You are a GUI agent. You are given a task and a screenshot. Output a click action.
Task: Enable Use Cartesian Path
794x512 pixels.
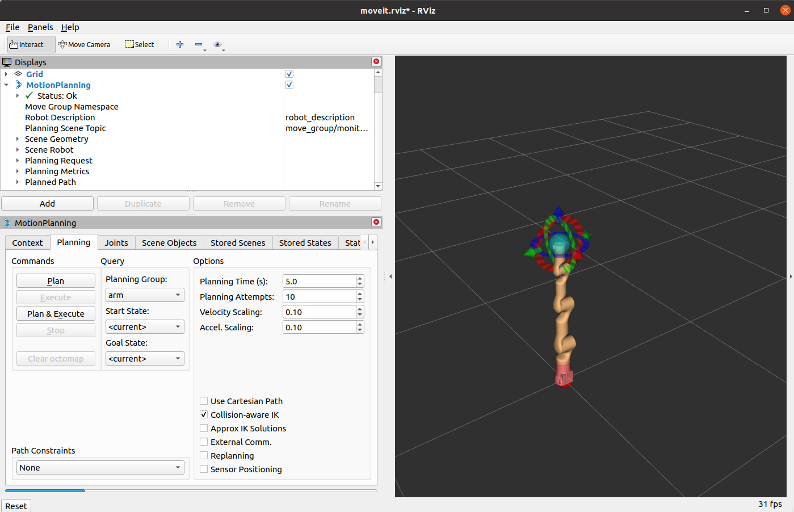[x=204, y=401]
